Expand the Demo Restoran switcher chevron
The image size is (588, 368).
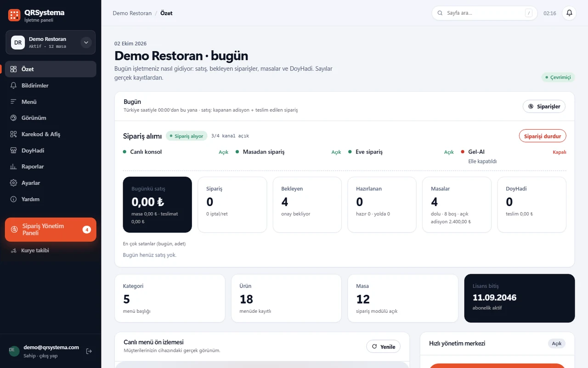click(x=86, y=42)
